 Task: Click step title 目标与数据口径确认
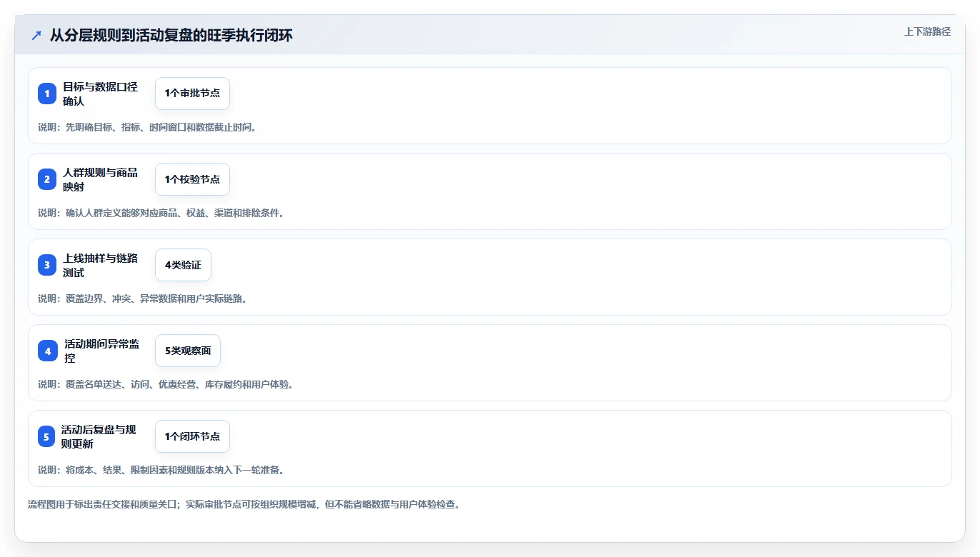[100, 94]
